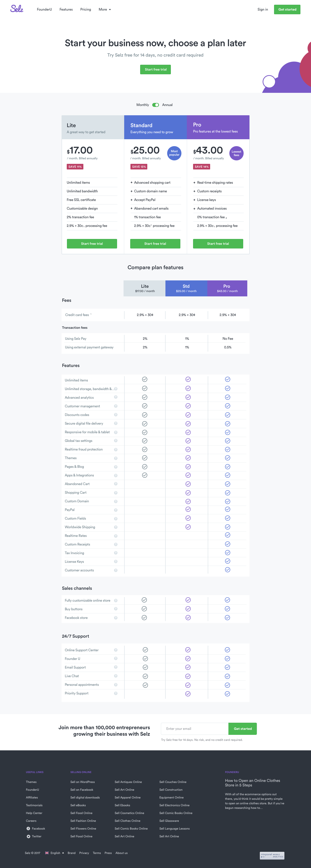Open Help Center footer link
Image resolution: width=311 pixels, height=868 pixels.
pos(34,813)
